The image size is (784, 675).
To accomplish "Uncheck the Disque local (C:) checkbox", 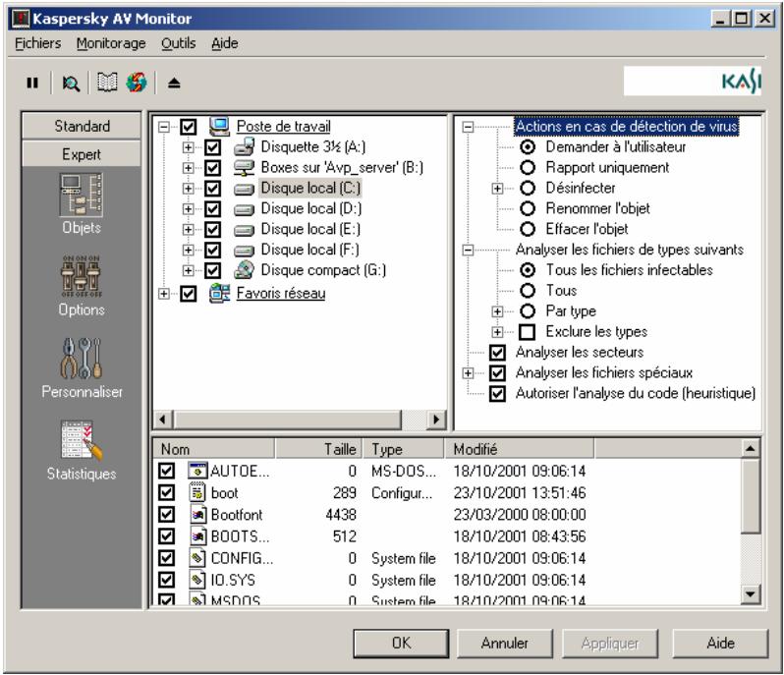I will click(x=213, y=189).
